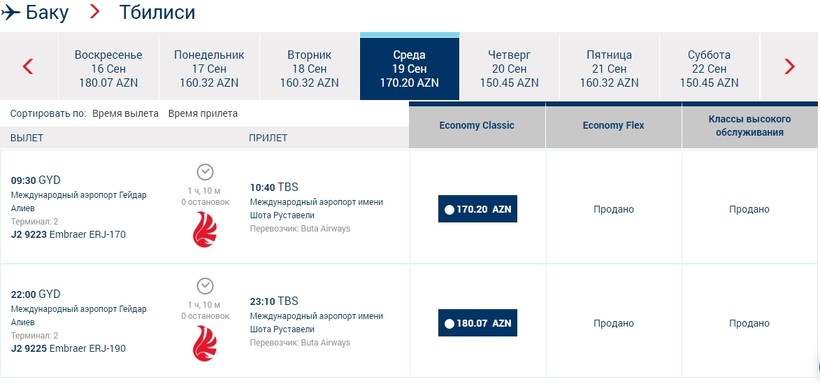Click the next week red arrow
This screenshot has height=384, width=820.
coord(790,66)
